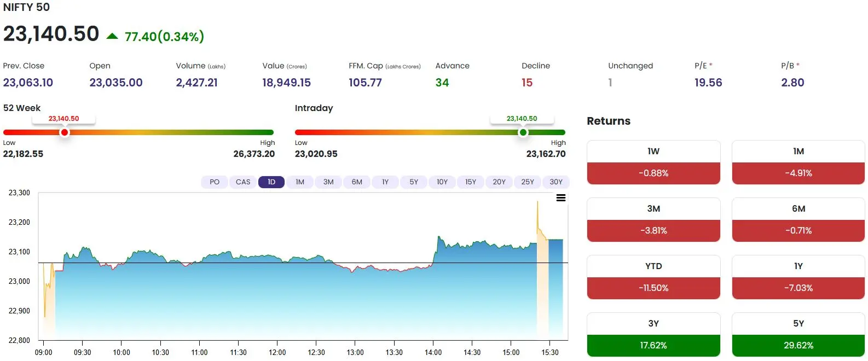The width and height of the screenshot is (868, 361).
Task: Click the Volume value 2,427.21
Action: [197, 83]
